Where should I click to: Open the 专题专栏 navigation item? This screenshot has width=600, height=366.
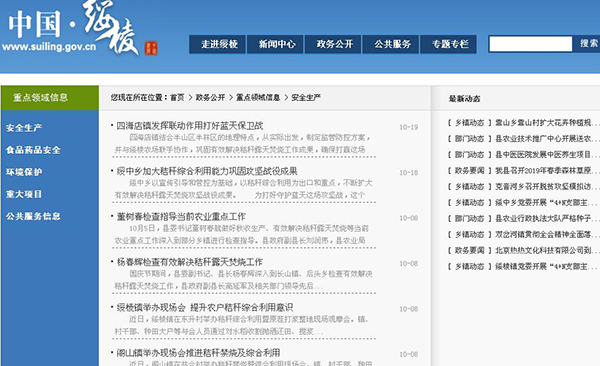point(448,44)
